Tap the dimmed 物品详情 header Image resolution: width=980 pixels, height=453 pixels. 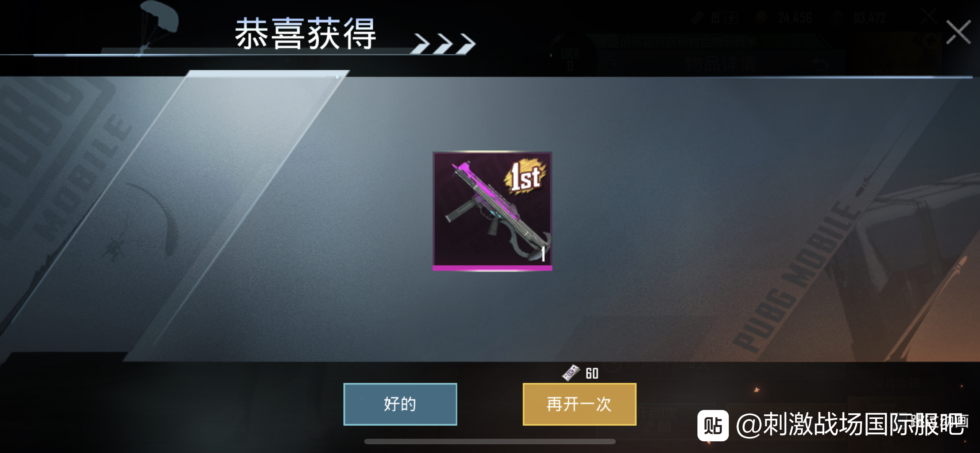[x=721, y=64]
